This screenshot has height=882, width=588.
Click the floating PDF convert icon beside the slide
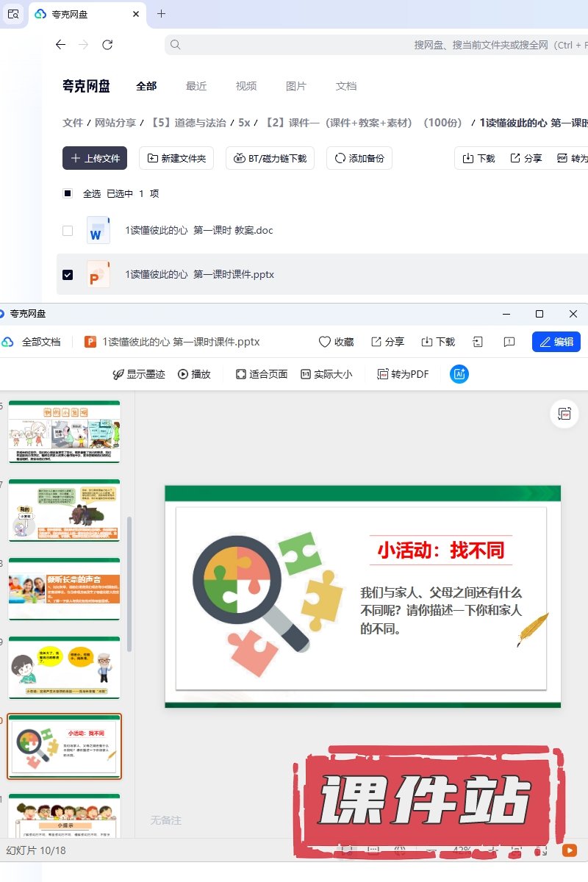tap(564, 414)
